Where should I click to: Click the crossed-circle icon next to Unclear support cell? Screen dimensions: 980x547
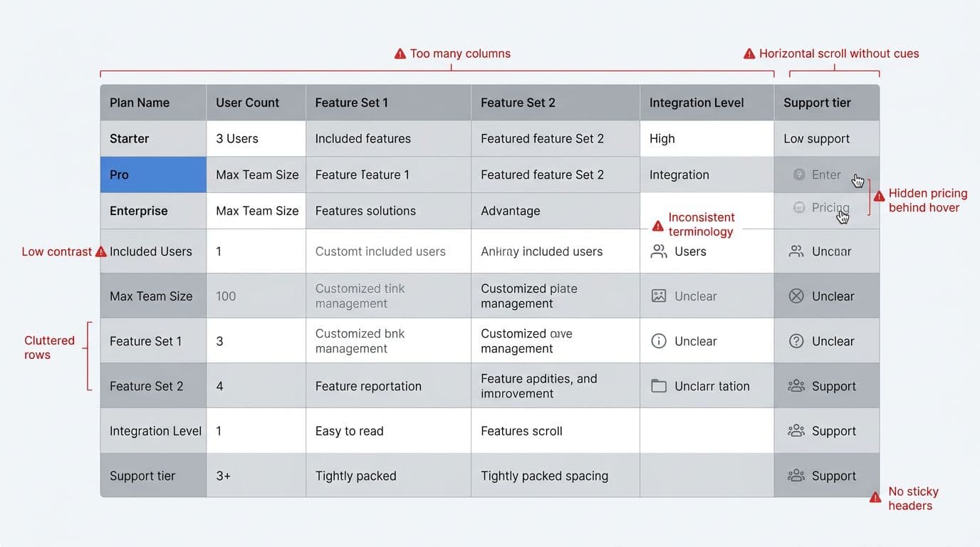[796, 296]
